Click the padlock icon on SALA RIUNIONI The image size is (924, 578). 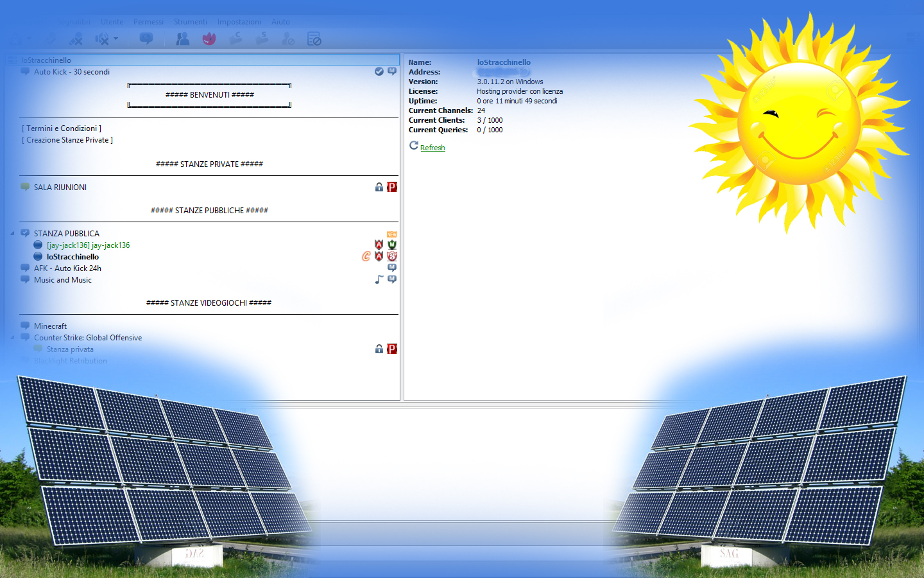coord(379,187)
